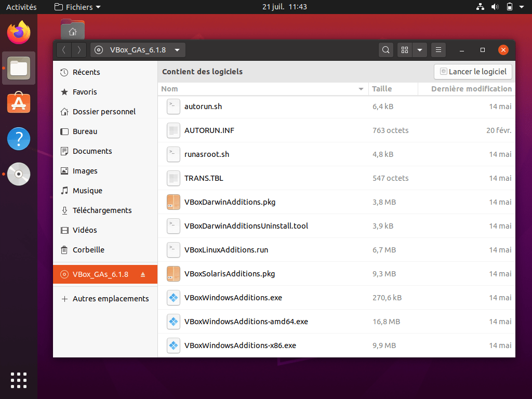Viewport: 532px width, 399px height.
Task: Select VBoxLinuxAdditions.run file icon
Action: click(x=174, y=250)
